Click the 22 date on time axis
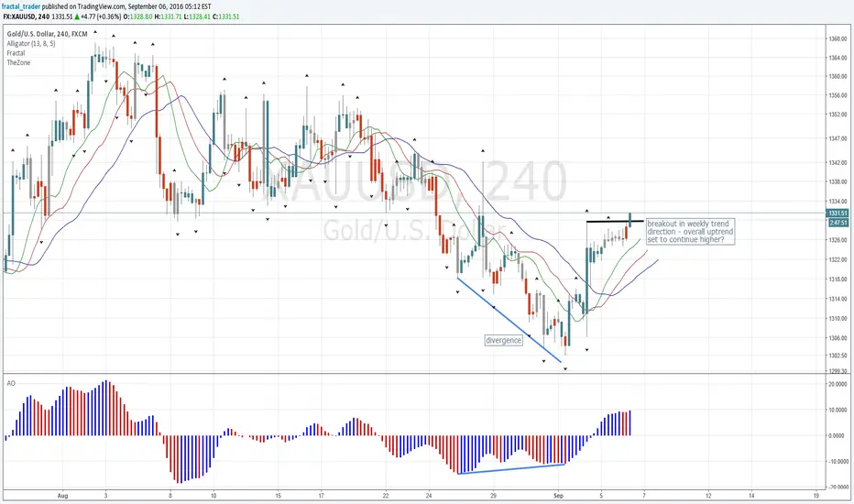This screenshot has width=854, height=504. (x=386, y=496)
